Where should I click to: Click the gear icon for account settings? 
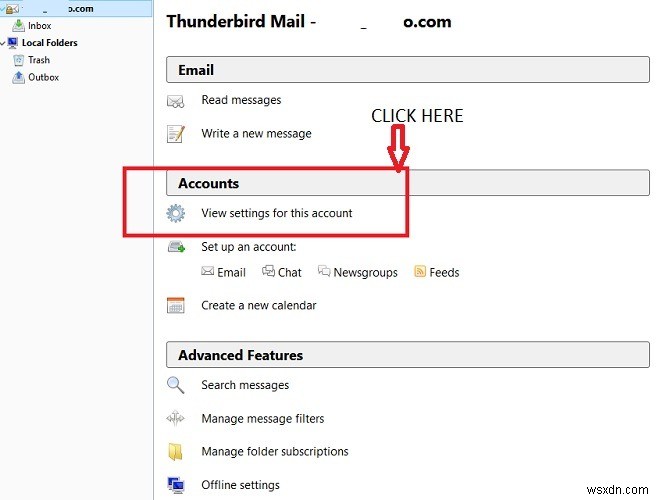[176, 213]
